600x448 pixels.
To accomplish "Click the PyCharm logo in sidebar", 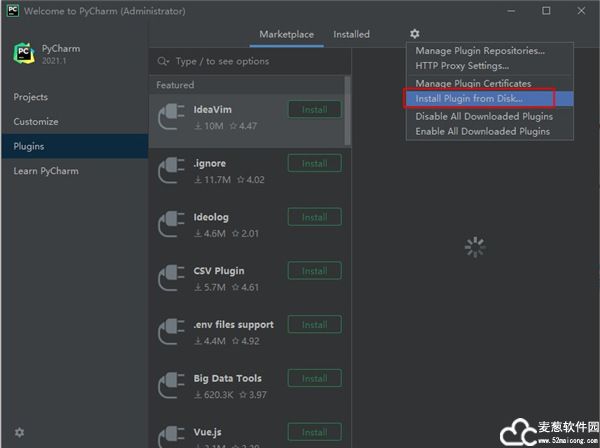I will tap(24, 53).
